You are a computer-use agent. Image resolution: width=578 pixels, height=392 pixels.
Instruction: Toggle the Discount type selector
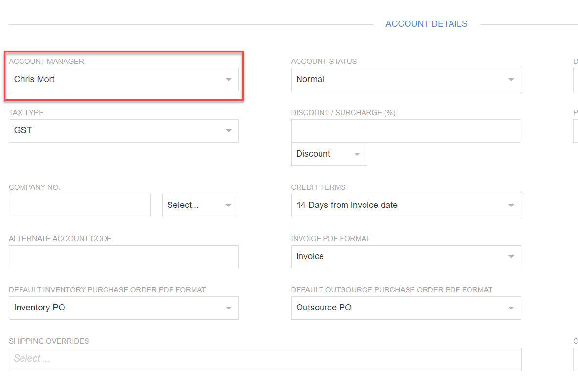(x=322, y=154)
